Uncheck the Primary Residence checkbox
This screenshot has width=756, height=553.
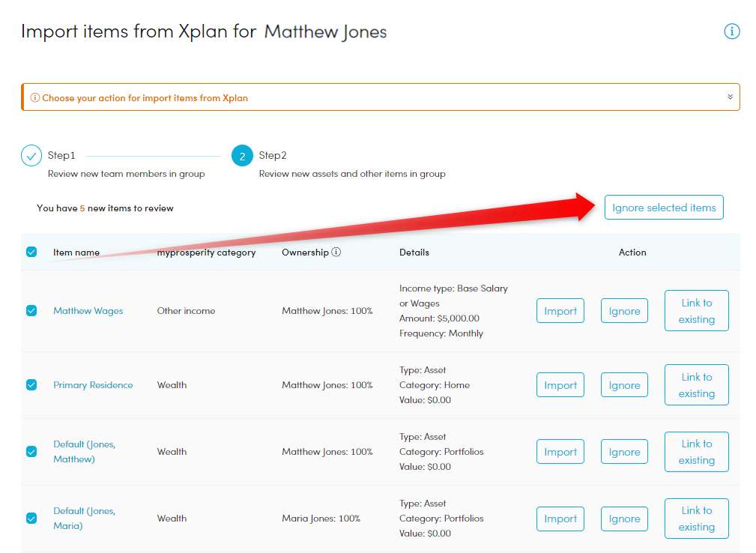pos(31,385)
